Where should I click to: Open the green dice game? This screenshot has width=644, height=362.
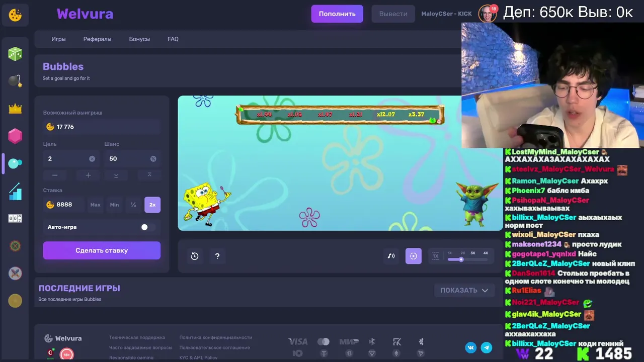pyautogui.click(x=15, y=54)
